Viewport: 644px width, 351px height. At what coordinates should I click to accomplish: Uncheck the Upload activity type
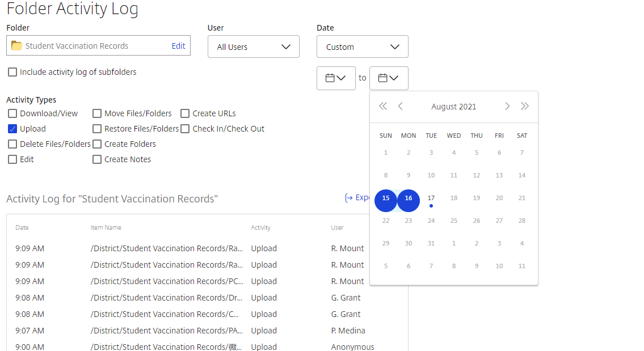pos(12,129)
